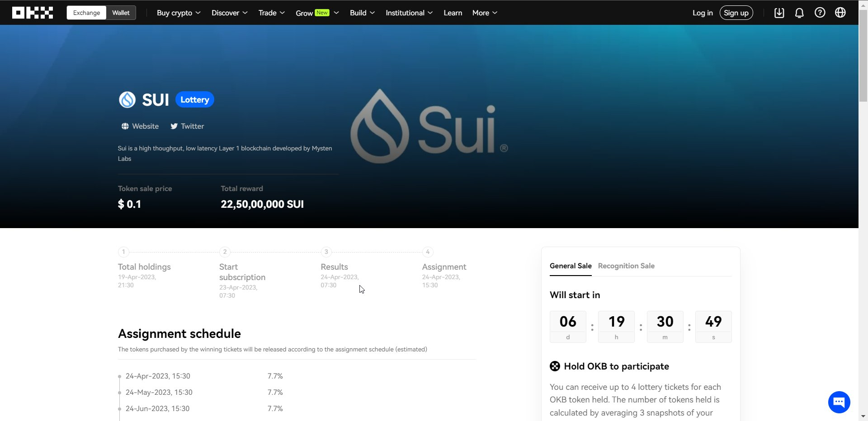Screen dimensions: 868x421
Task: Click the Sign up button
Action: (x=736, y=13)
